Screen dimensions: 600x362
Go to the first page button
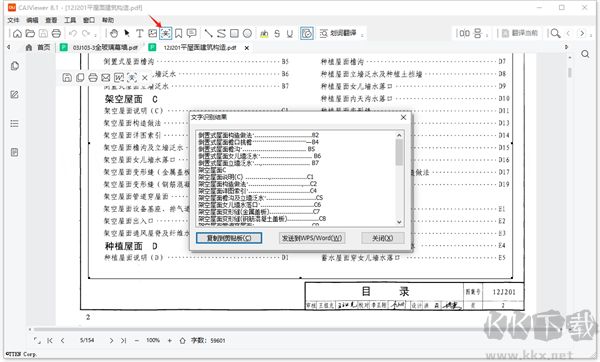point(50,340)
